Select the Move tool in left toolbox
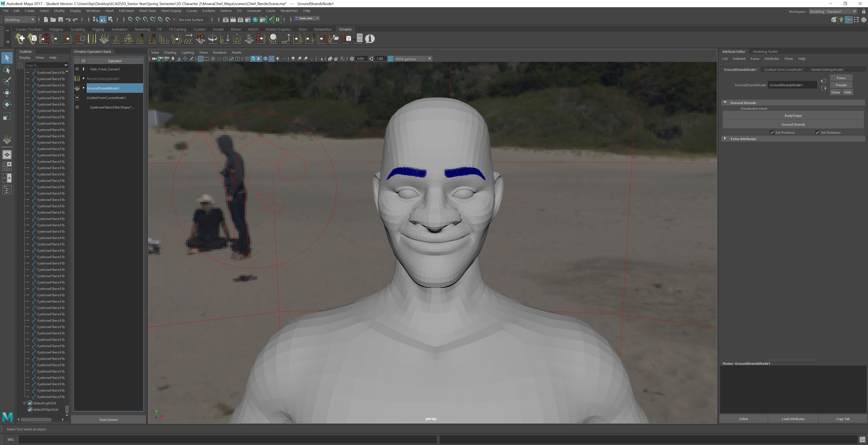The image size is (868, 445). [7, 93]
